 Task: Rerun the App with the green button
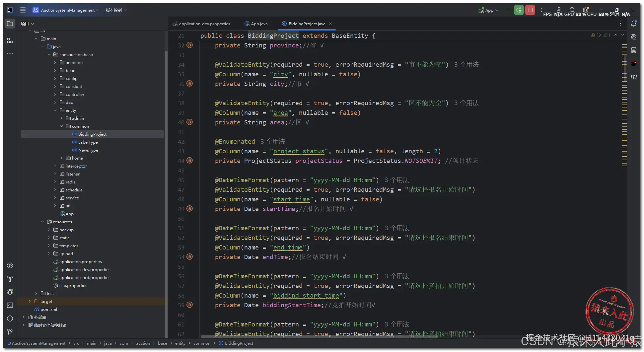point(519,10)
